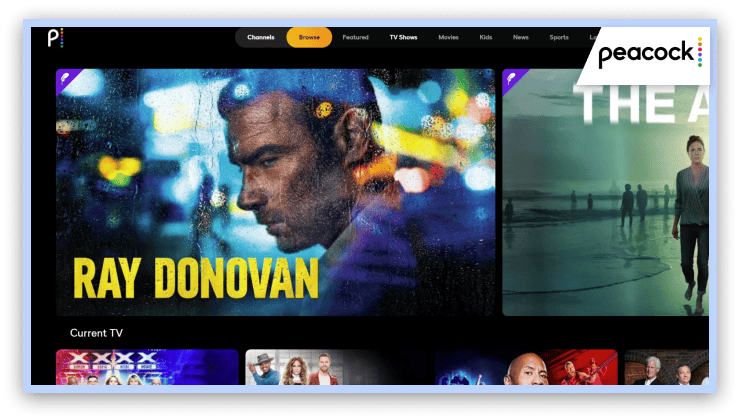Select the News tab

tap(520, 38)
